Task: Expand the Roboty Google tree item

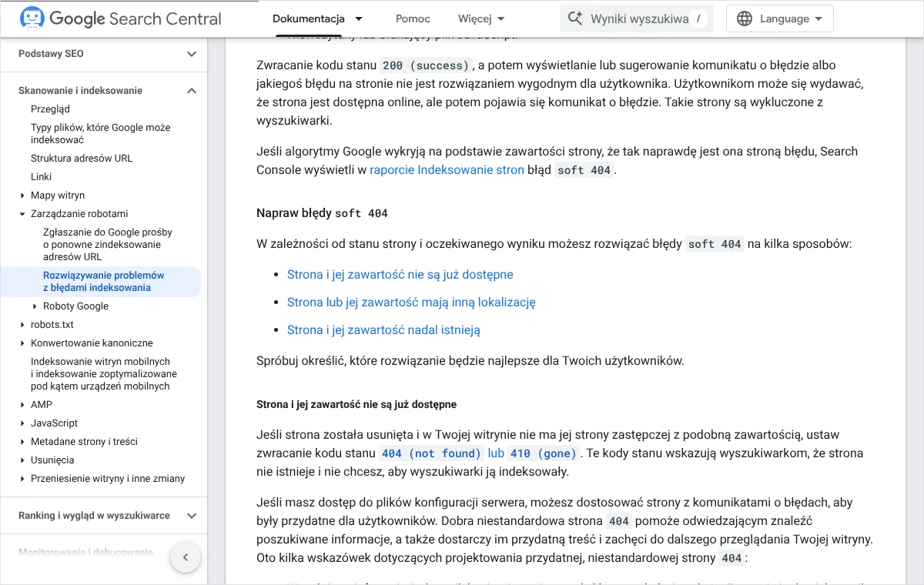Action: click(35, 306)
